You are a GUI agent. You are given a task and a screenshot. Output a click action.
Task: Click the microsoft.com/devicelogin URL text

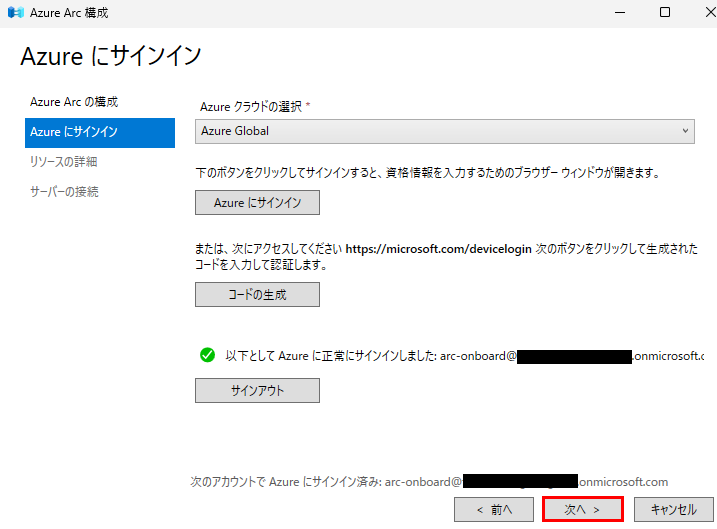coord(438,249)
